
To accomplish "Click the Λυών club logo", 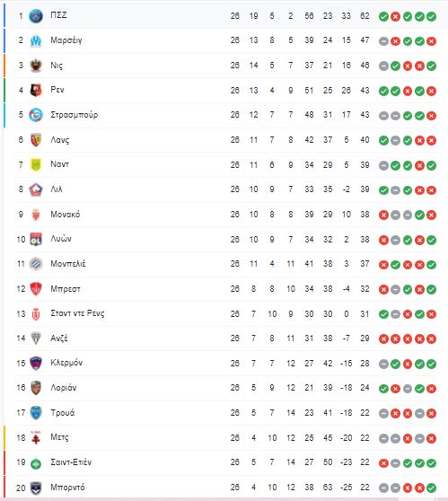I will click(x=36, y=240).
